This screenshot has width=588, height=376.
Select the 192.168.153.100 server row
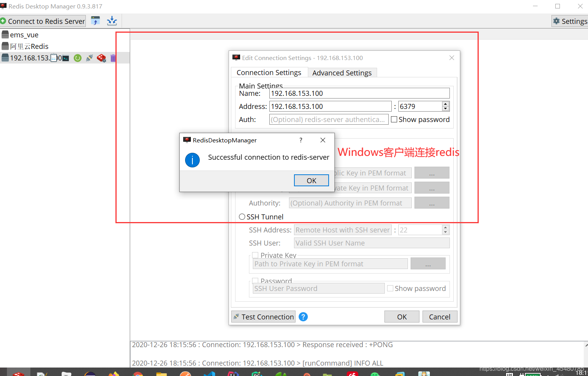pyautogui.click(x=65, y=58)
